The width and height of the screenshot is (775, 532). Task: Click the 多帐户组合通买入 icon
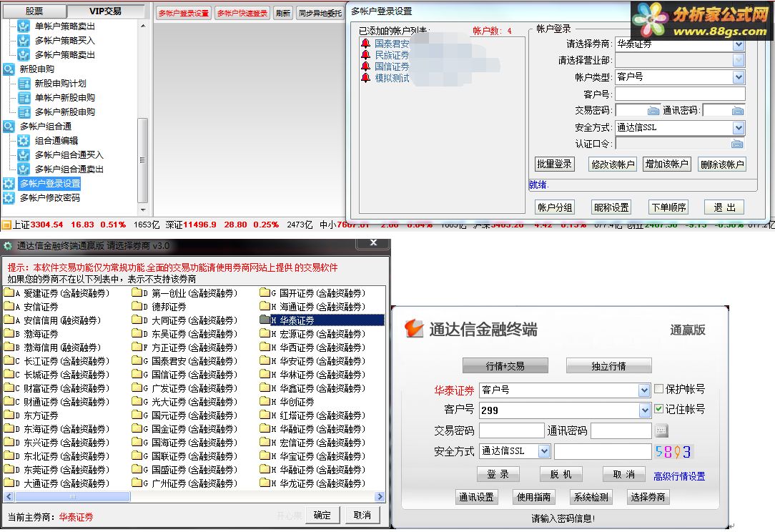[x=23, y=155]
